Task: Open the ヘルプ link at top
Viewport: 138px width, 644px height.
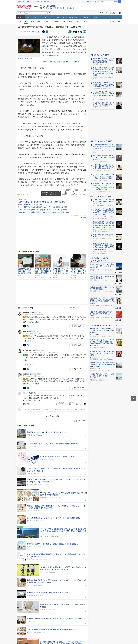Action: tap(94, 2)
